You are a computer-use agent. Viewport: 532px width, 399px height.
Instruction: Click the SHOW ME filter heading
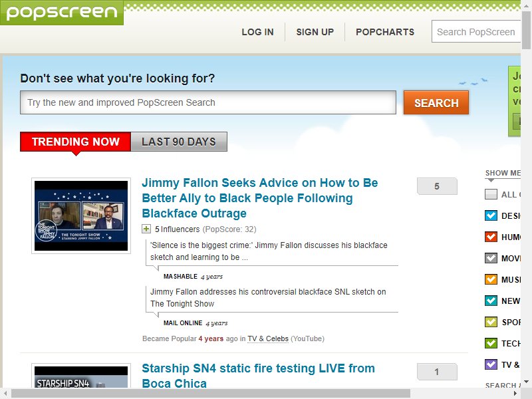tap(503, 173)
